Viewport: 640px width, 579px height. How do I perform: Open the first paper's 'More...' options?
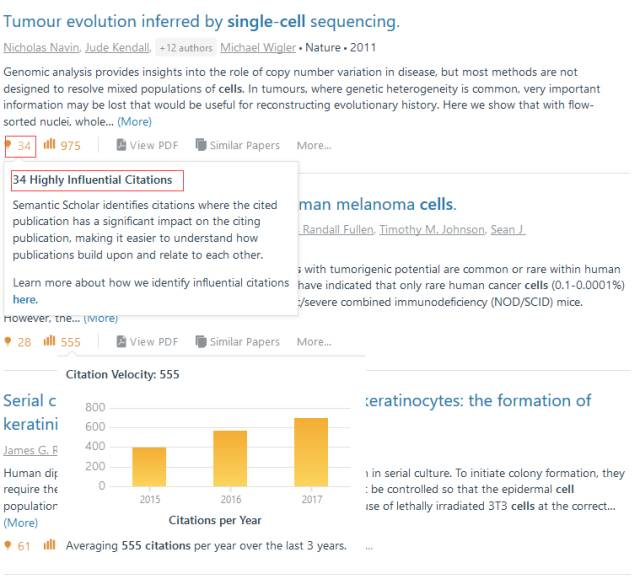313,145
